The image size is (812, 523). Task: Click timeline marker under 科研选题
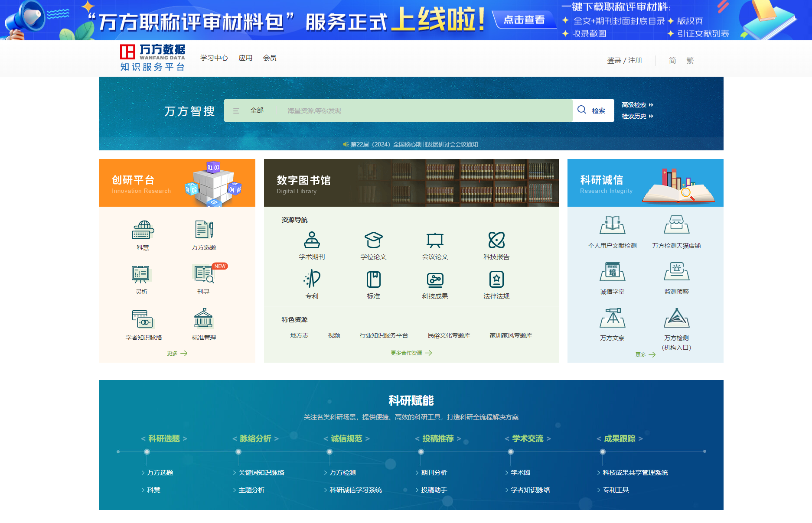(147, 452)
